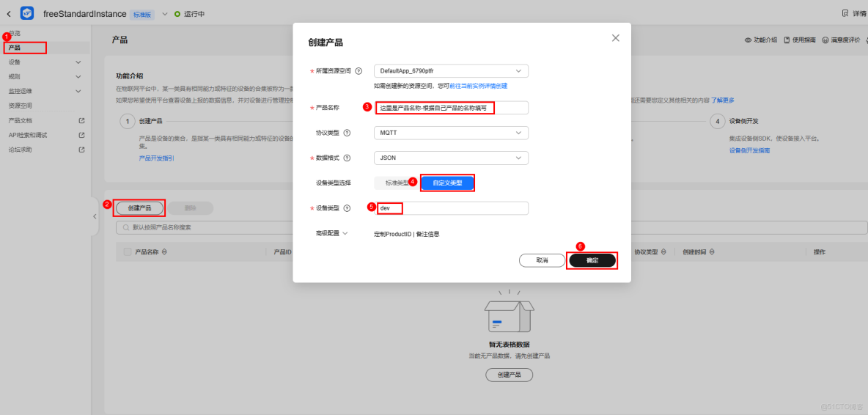
Task: Expand the 设备 sidebar section
Action: [x=78, y=62]
